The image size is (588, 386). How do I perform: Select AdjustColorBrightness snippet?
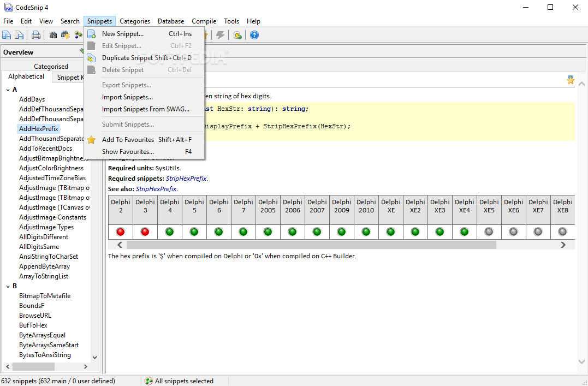tap(51, 168)
